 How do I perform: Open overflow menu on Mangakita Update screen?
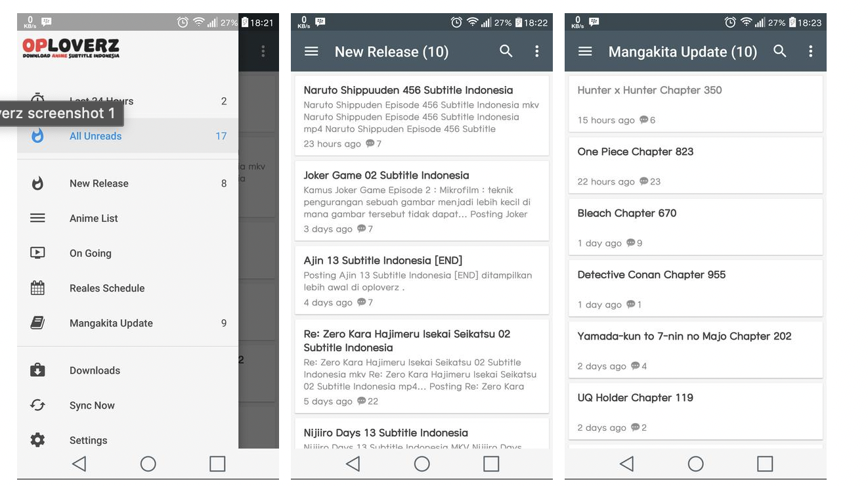(x=811, y=51)
